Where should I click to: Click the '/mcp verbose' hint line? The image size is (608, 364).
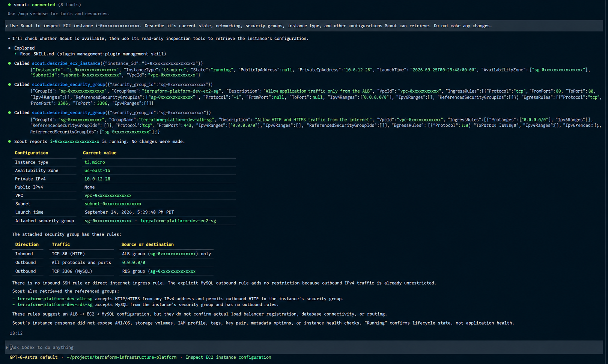(59, 13)
